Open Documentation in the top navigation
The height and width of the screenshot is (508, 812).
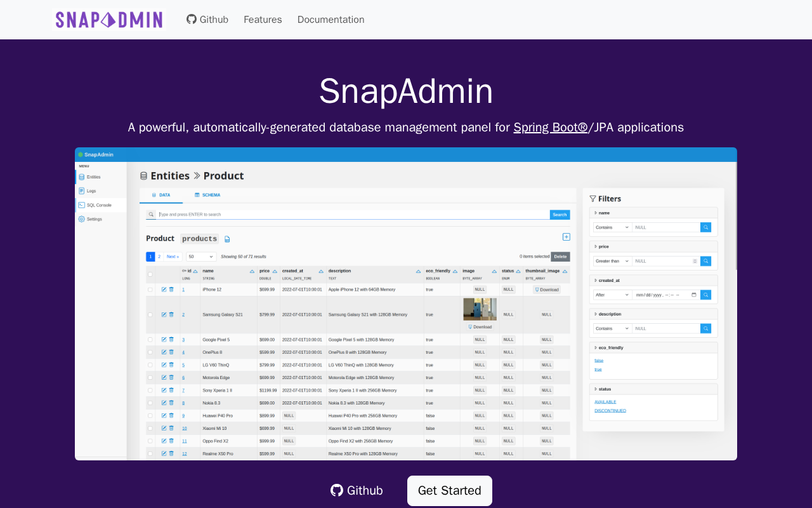point(331,20)
